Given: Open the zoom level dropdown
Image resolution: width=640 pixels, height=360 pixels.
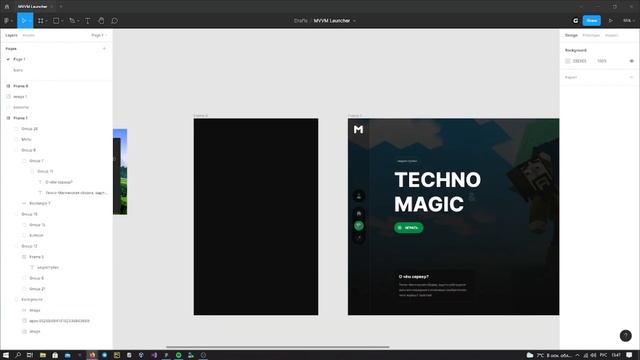Looking at the screenshot, I should tap(629, 20).
